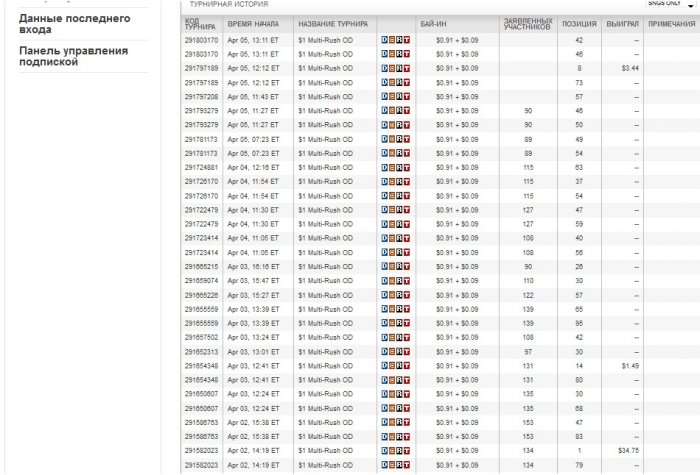Click tournament code 291657502

201,338
